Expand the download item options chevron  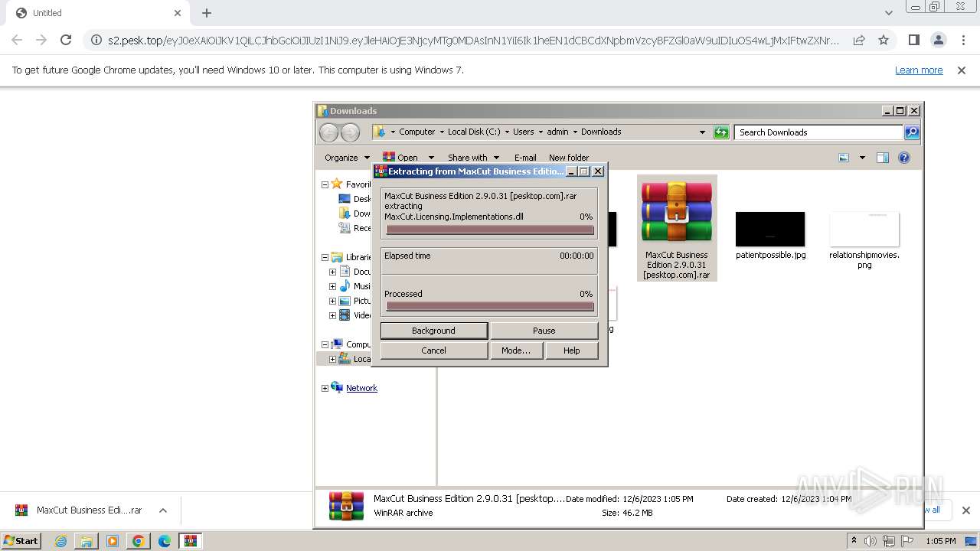163,510
